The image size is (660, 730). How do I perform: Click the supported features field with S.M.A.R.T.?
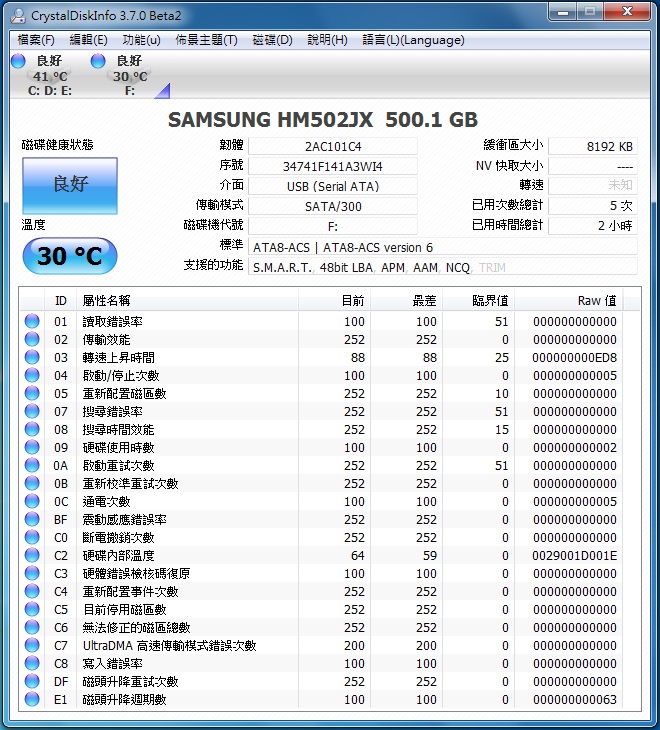[x=443, y=267]
